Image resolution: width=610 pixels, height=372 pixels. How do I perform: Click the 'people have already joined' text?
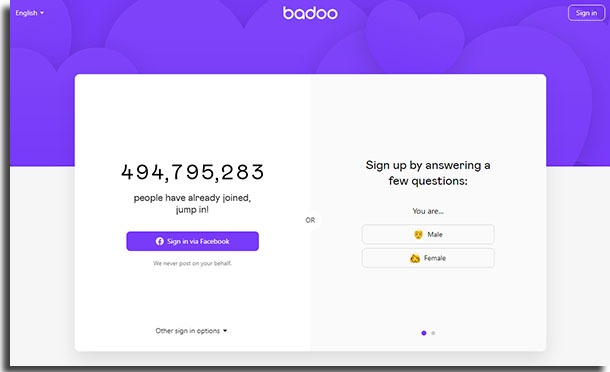(x=192, y=204)
